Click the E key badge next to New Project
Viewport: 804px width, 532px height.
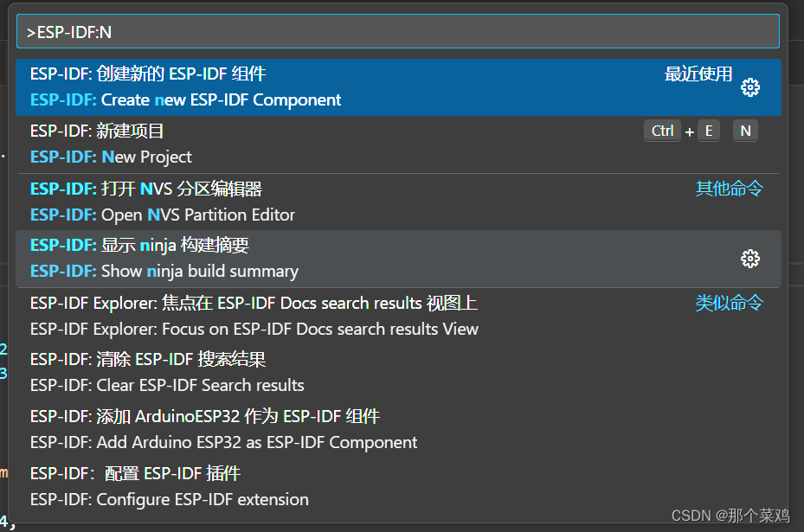coord(711,131)
